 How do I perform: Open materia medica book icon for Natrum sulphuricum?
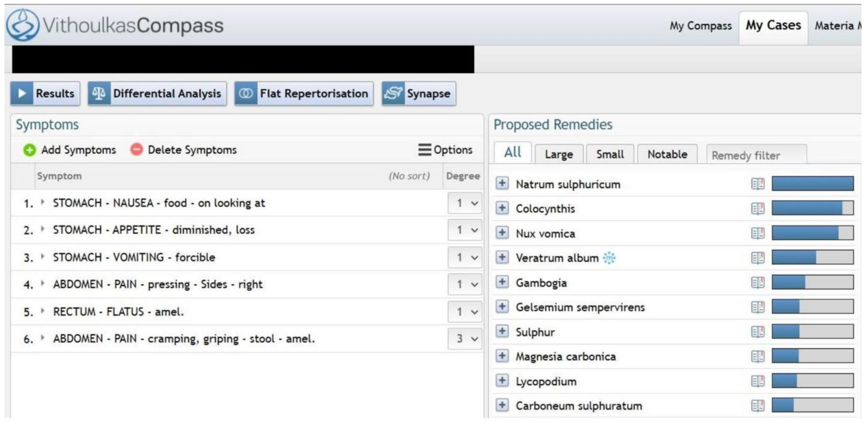(757, 184)
